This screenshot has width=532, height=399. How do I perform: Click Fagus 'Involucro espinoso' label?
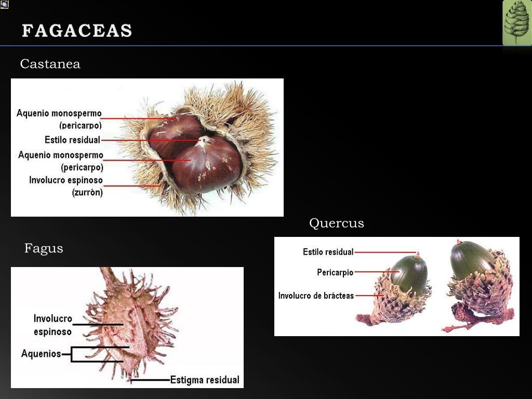(53, 325)
